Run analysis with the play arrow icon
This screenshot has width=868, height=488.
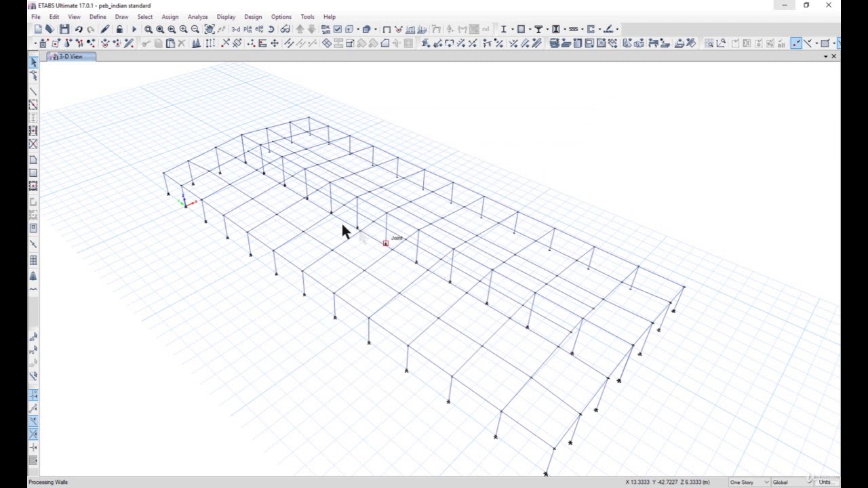pos(134,29)
